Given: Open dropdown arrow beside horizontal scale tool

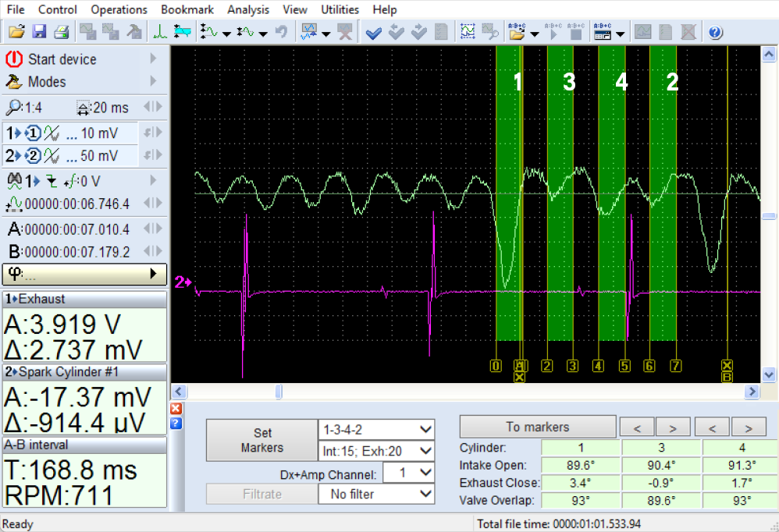Looking at the screenshot, I should [x=263, y=34].
